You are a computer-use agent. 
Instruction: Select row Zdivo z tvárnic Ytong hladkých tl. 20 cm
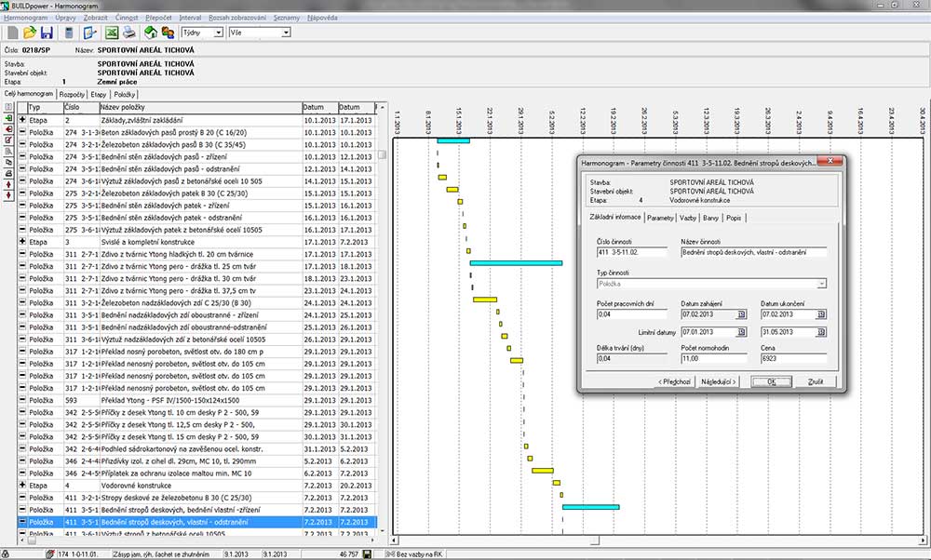(197, 254)
